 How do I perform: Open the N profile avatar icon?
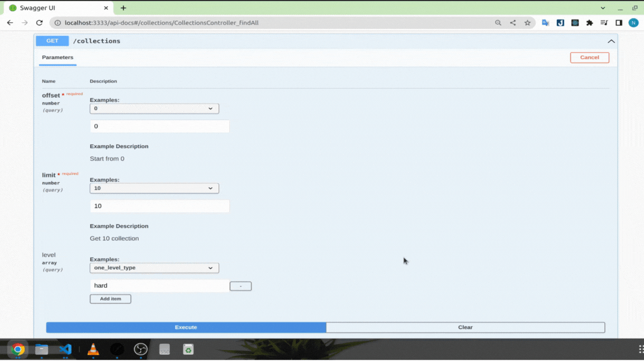coord(633,22)
